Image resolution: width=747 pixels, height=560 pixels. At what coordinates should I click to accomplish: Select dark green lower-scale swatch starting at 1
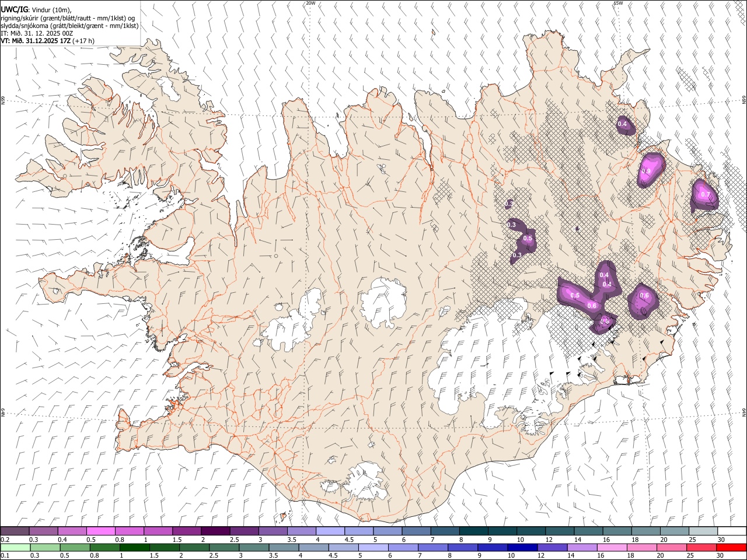[134, 548]
